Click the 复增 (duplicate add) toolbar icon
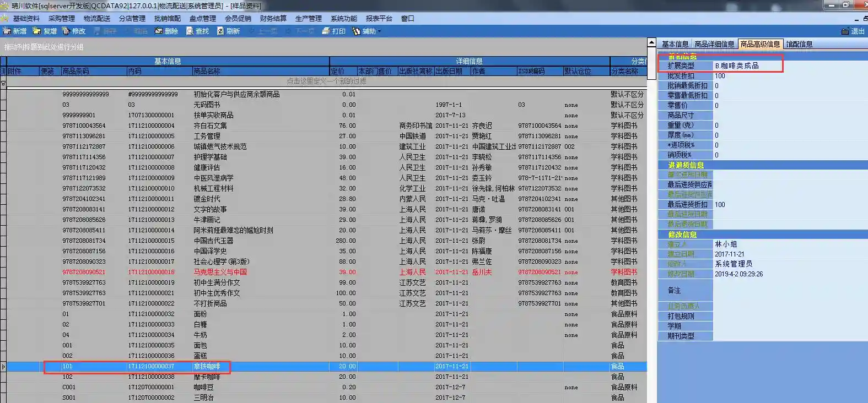The height and width of the screenshot is (403, 868). tap(37, 31)
